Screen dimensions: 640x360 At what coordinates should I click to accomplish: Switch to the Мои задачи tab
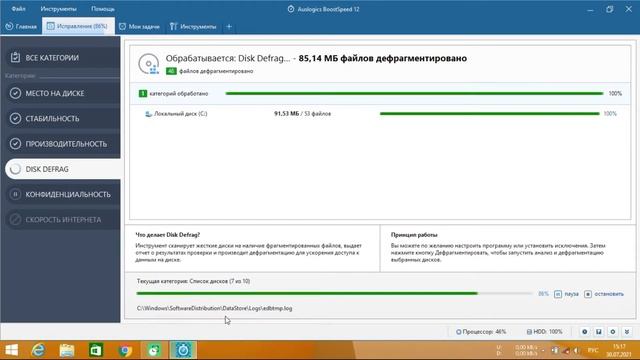pyautogui.click(x=139, y=27)
